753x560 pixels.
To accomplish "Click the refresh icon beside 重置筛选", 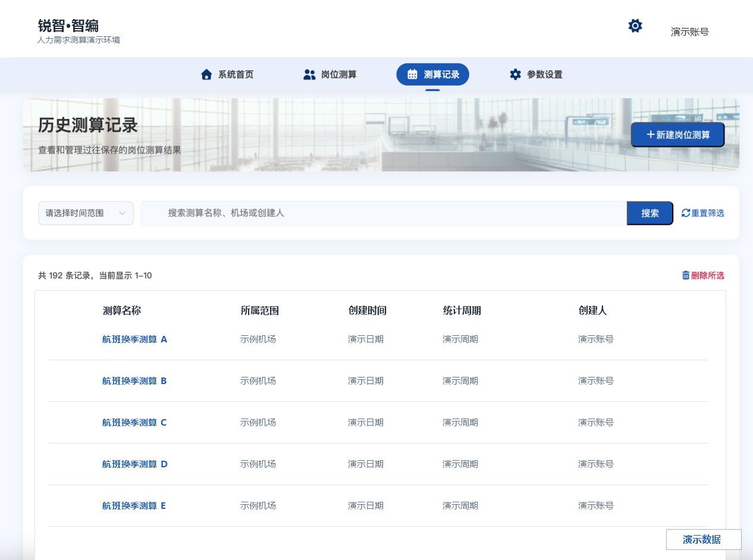I will [x=686, y=213].
